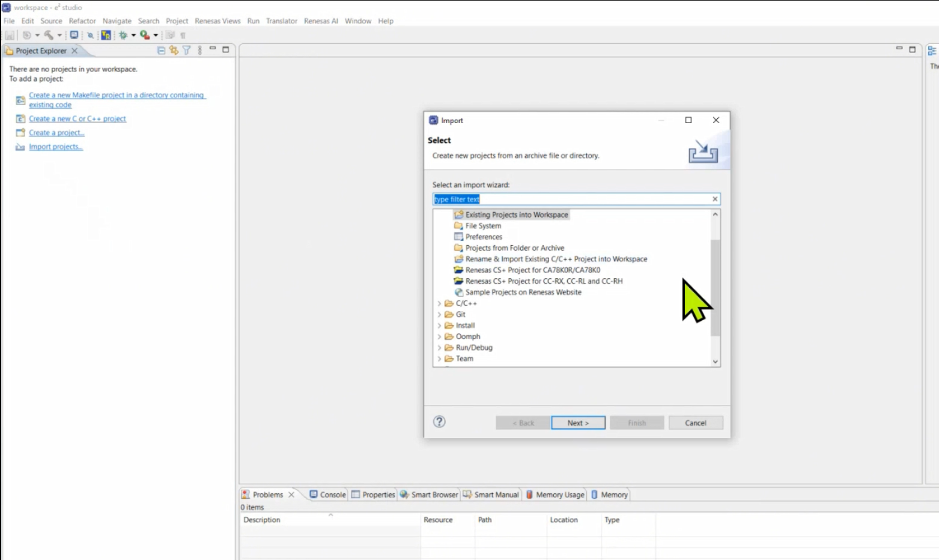This screenshot has width=939, height=560.
Task: Open Project Explorer view menu dots
Action: (x=200, y=50)
